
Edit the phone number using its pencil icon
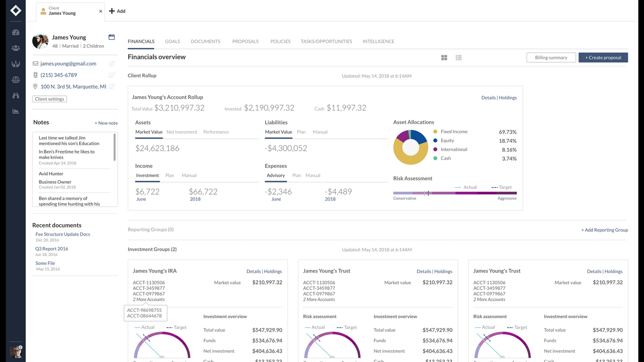tap(112, 75)
